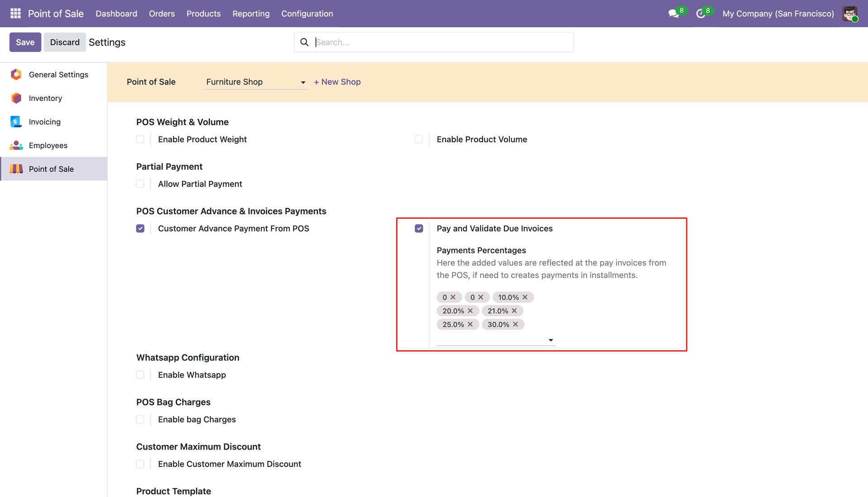Enable Product Volume checkbox

point(419,139)
